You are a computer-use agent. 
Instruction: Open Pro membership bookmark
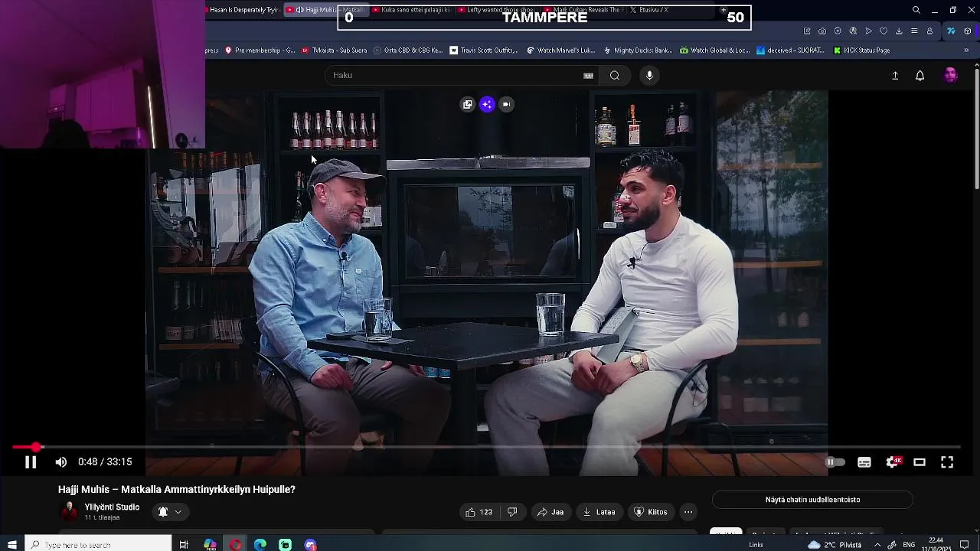tap(260, 51)
